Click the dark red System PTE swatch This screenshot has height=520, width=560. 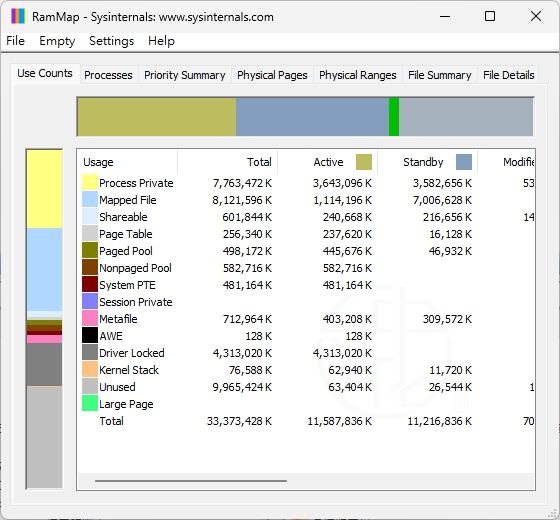click(x=90, y=284)
